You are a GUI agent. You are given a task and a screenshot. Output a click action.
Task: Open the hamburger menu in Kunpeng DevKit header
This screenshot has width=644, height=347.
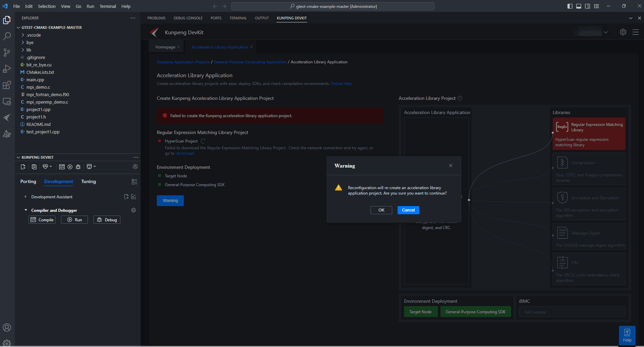pos(636,32)
